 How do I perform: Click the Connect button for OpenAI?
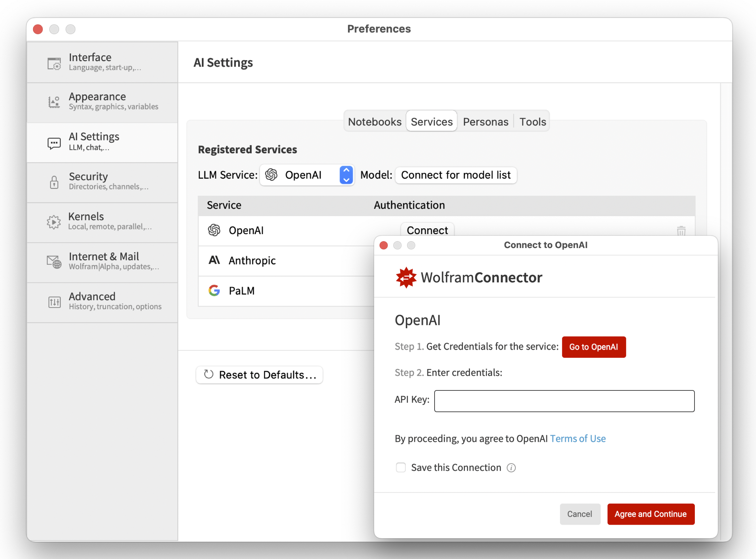[x=427, y=230]
